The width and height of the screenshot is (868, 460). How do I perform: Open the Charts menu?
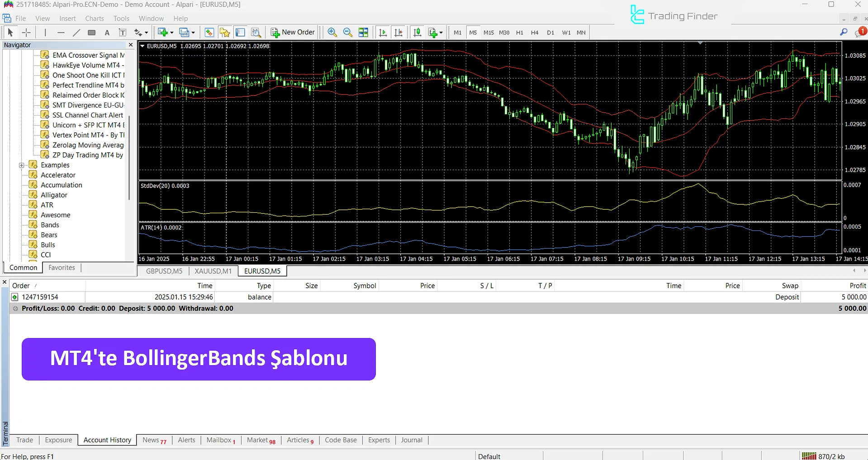[x=95, y=19]
